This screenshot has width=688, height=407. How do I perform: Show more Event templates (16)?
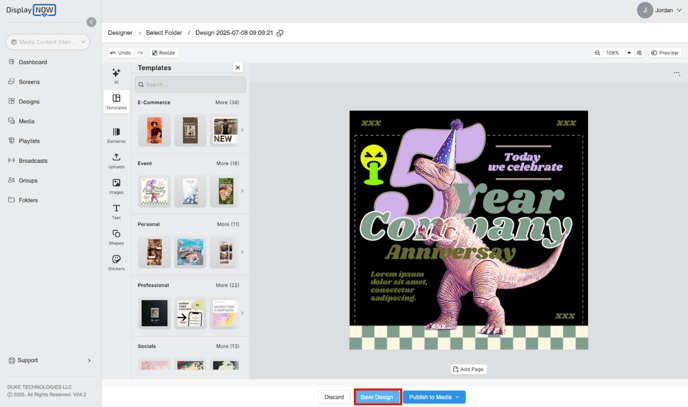tap(227, 163)
